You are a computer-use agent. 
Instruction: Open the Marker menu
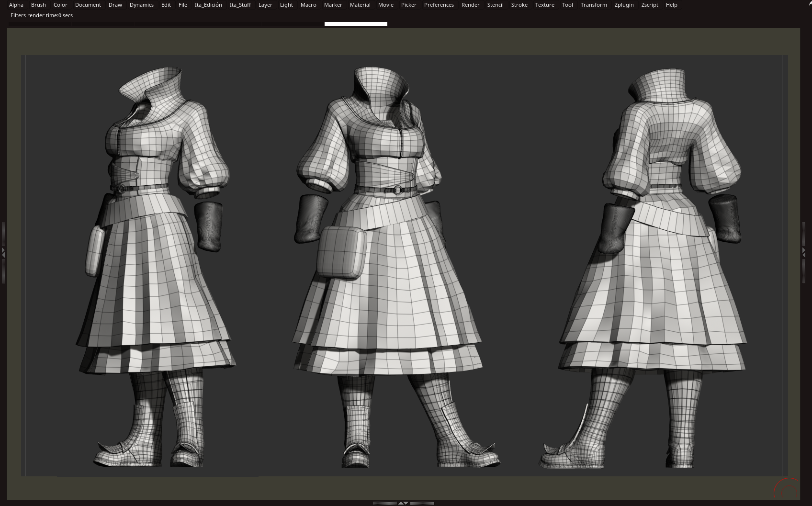(x=333, y=5)
